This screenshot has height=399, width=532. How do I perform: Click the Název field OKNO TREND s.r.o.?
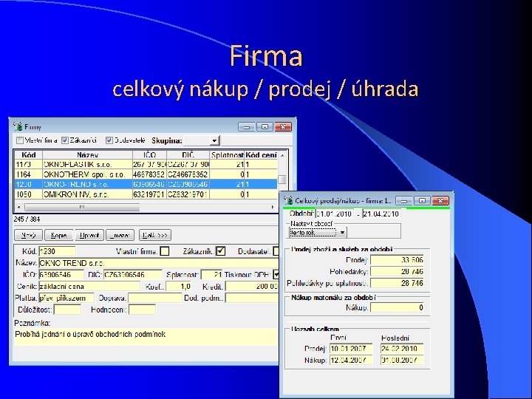[158, 263]
